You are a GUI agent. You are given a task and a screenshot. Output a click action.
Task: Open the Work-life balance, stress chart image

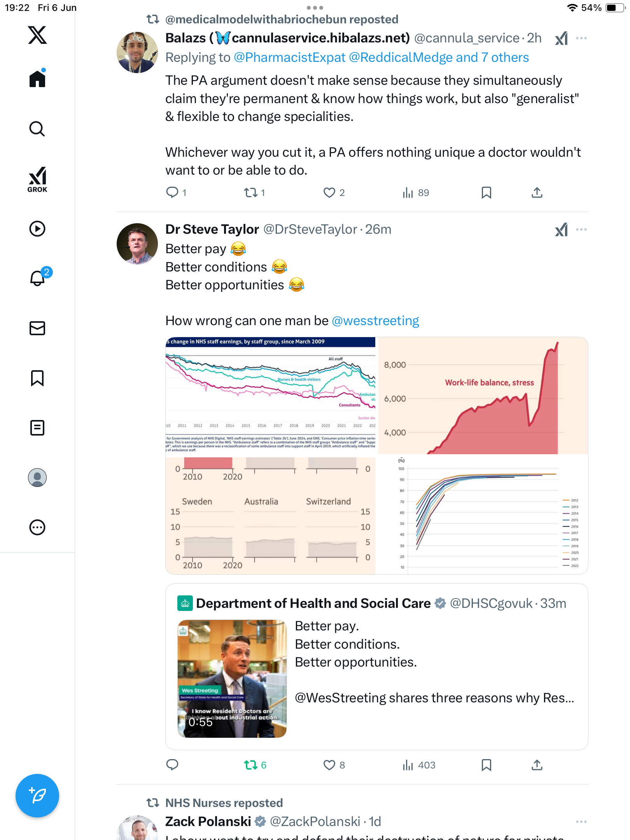[483, 395]
